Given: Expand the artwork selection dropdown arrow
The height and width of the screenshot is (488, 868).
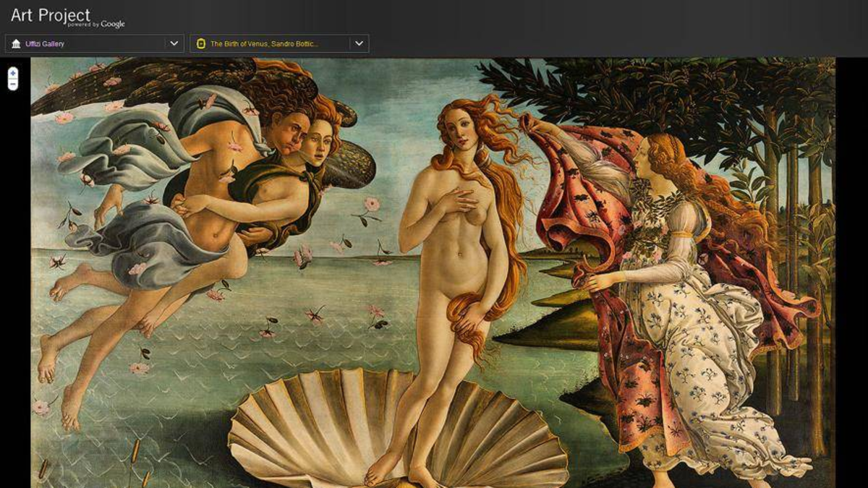Looking at the screenshot, I should 358,44.
